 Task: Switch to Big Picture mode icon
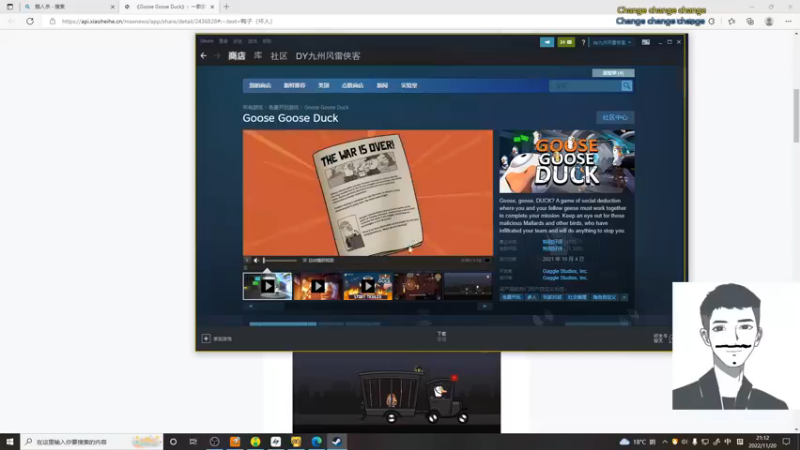[x=646, y=42]
